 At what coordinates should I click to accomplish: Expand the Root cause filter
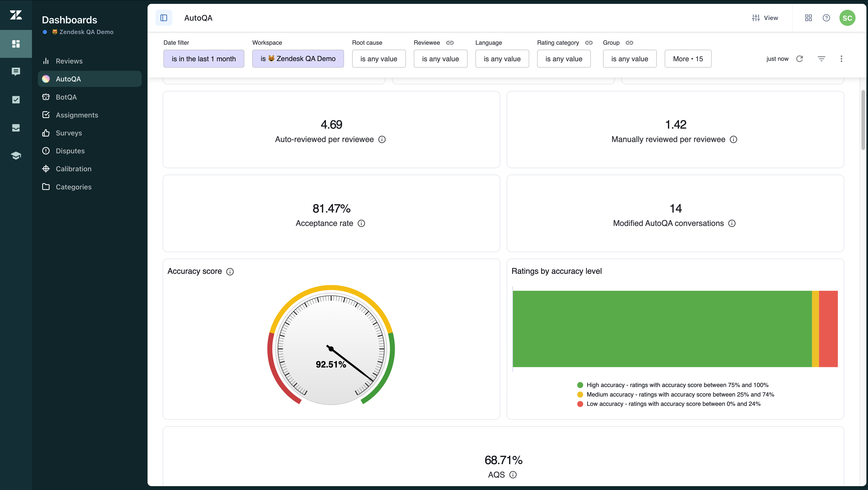[x=379, y=59]
